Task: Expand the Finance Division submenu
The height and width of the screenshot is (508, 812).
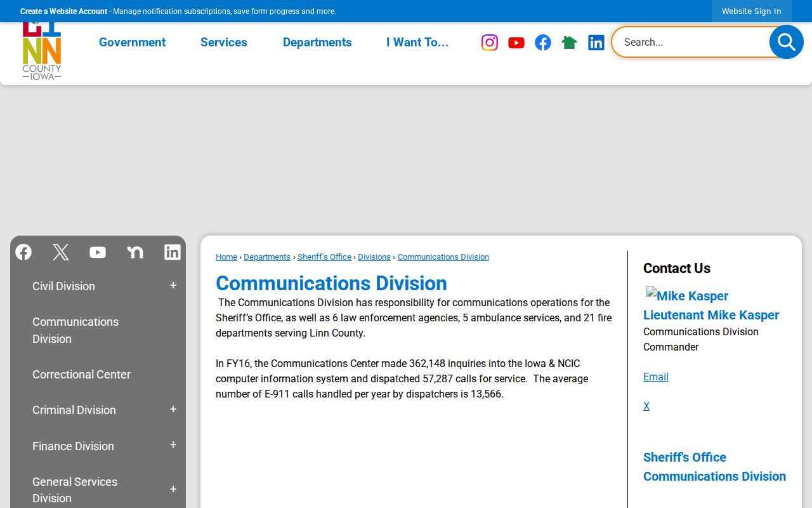Action: (x=173, y=445)
